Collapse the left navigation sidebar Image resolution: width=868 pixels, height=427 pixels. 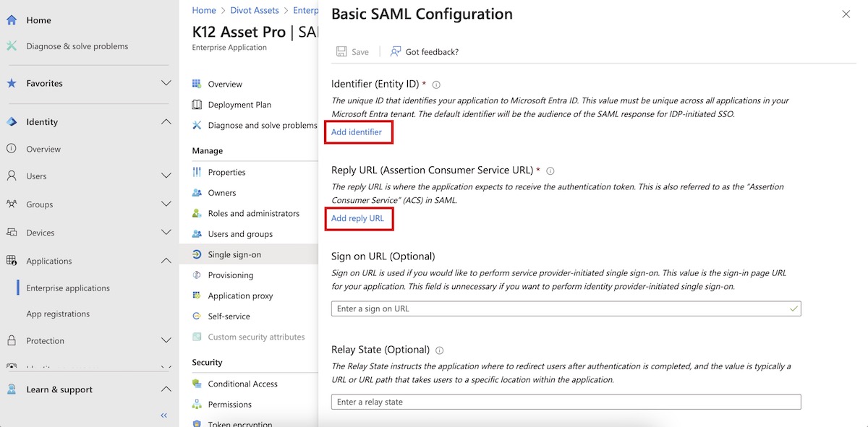click(x=163, y=415)
